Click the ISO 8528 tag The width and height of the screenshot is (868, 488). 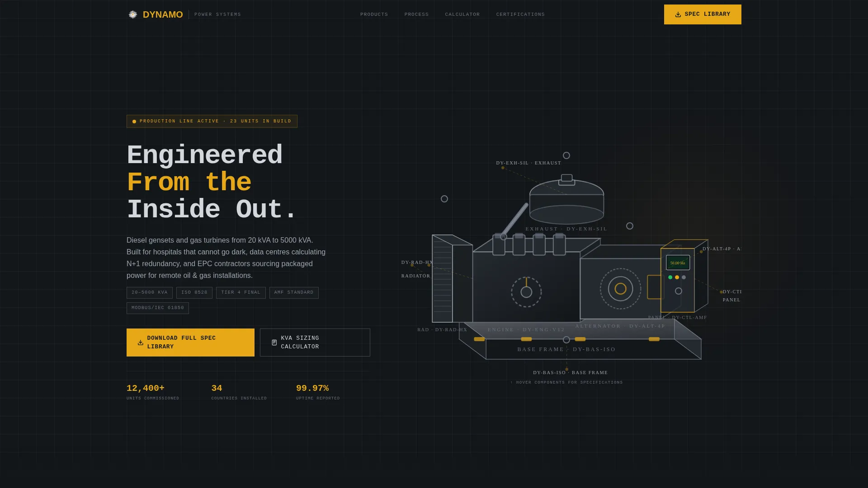click(x=194, y=293)
